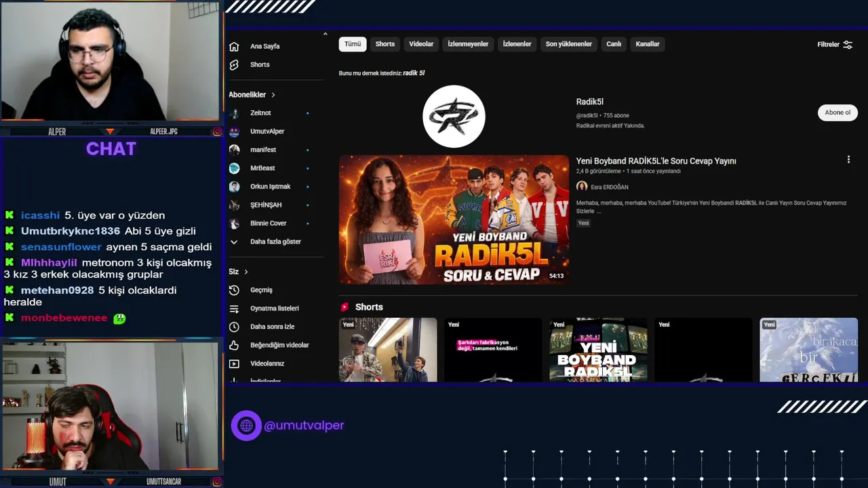Click the red Shorts section logo

tap(344, 307)
